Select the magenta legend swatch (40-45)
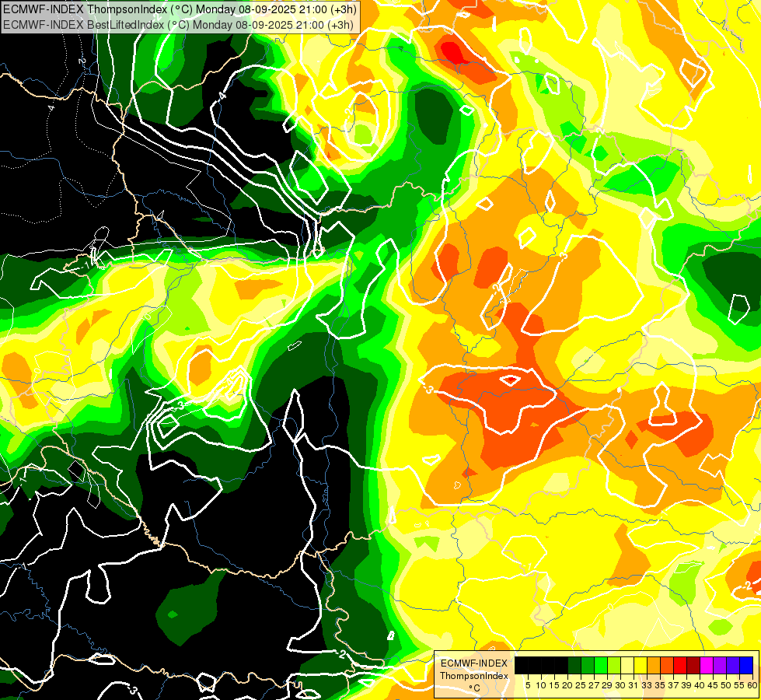This screenshot has height=700, width=761. tap(707, 666)
